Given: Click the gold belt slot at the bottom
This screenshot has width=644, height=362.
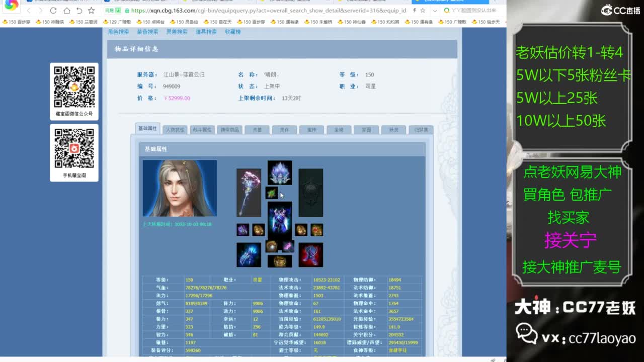Looking at the screenshot, I should pos(280,261).
